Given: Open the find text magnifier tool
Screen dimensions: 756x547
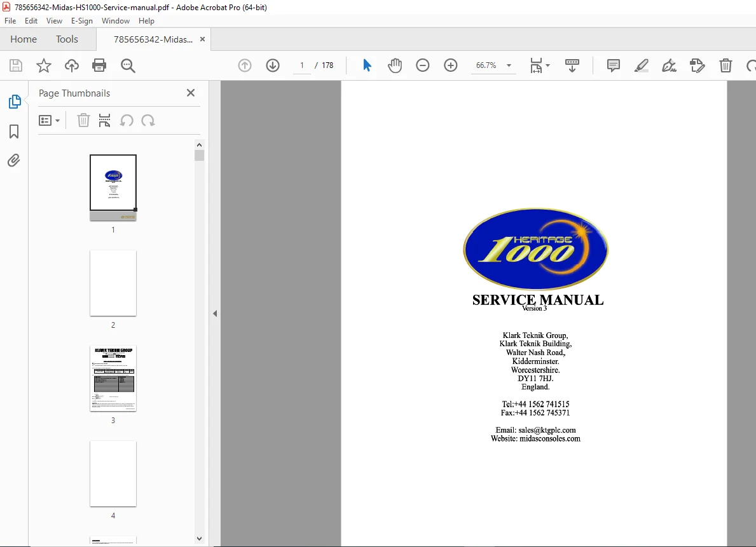Looking at the screenshot, I should tap(128, 65).
